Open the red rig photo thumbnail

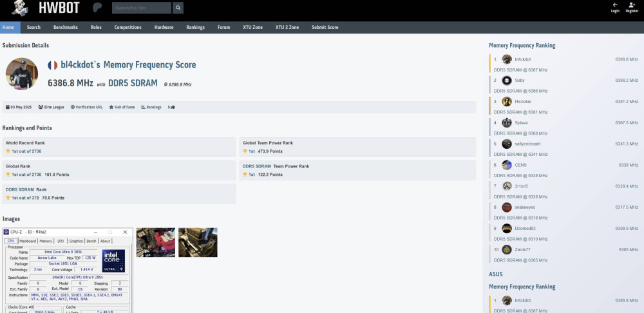pyautogui.click(x=156, y=242)
